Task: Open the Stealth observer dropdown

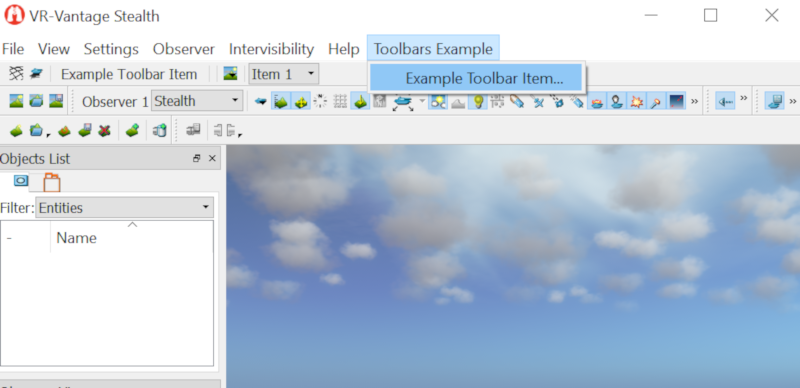Action: (197, 101)
